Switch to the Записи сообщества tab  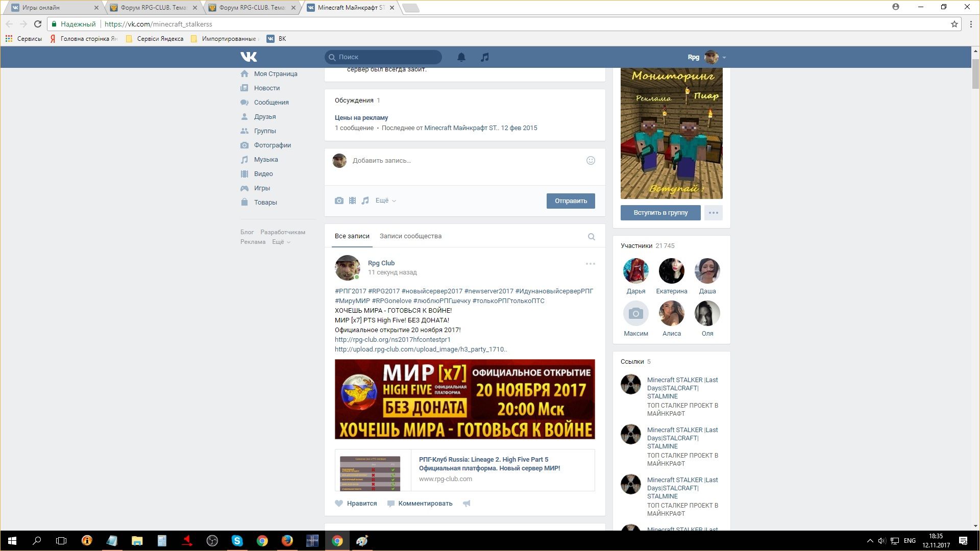point(410,236)
